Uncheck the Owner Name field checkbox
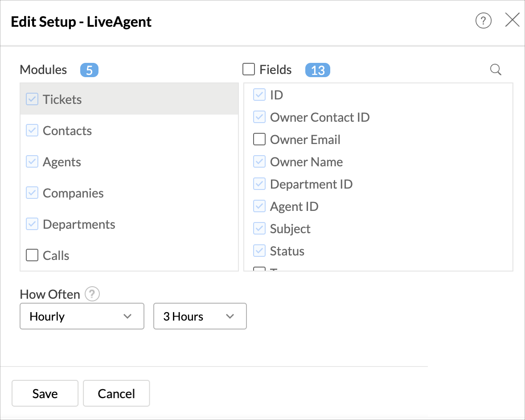Image resolution: width=525 pixels, height=420 pixels. pos(259,161)
